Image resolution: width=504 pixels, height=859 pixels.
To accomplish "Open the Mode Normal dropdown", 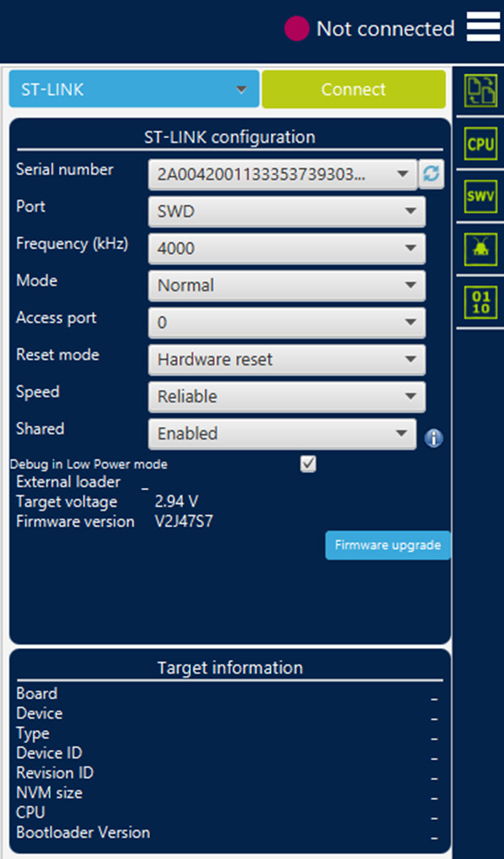I will point(286,285).
